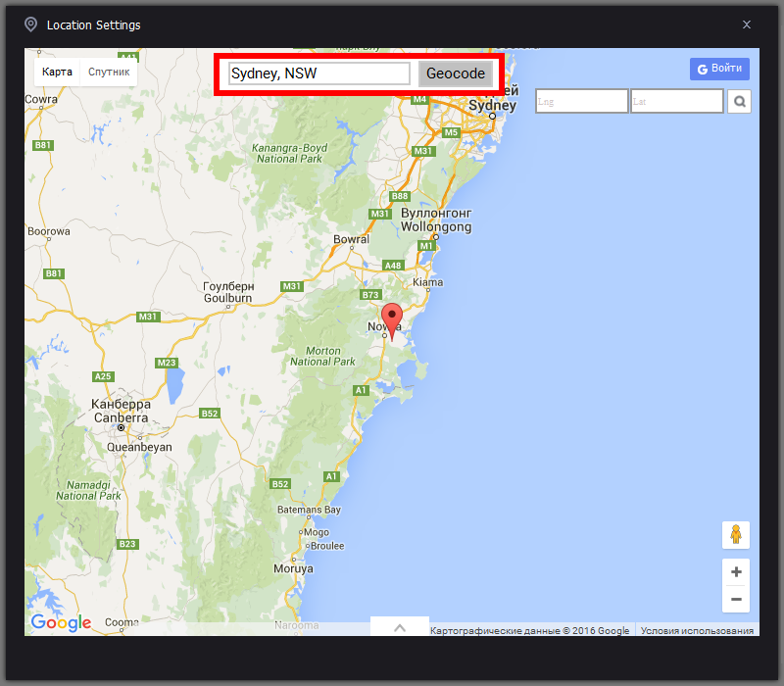Click the Broulee label
Viewport: 784px width, 686px height.
point(327,546)
